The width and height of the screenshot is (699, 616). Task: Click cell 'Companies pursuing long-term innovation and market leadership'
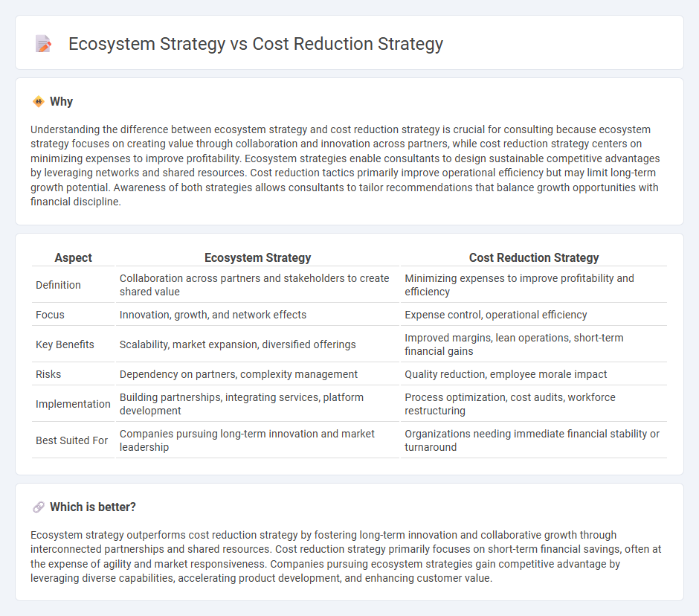(258, 440)
